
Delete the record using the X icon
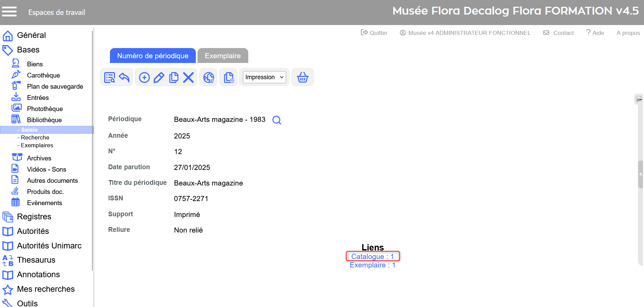point(188,78)
